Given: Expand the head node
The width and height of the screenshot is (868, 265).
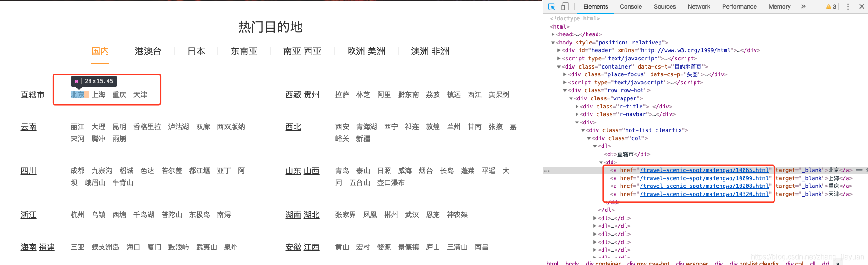Looking at the screenshot, I should [x=553, y=34].
